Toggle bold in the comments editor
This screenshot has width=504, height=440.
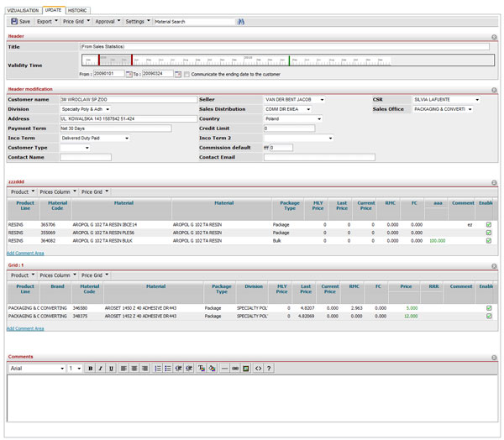click(x=91, y=369)
